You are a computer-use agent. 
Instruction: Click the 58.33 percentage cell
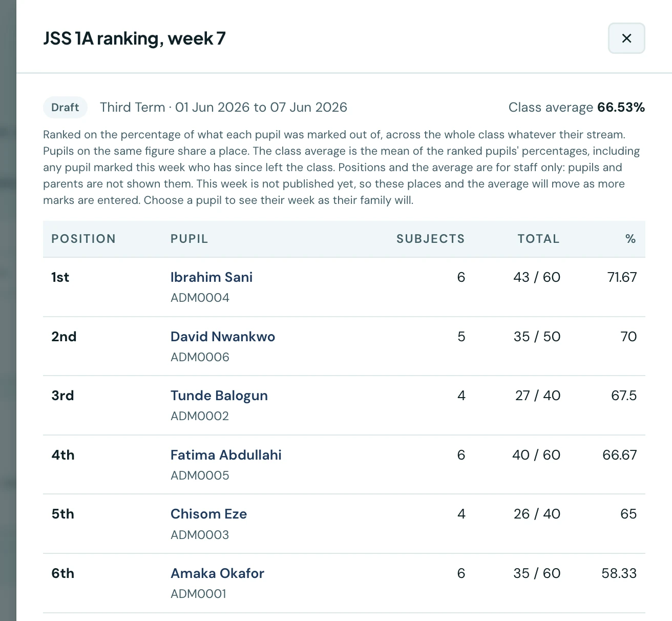pos(619,573)
